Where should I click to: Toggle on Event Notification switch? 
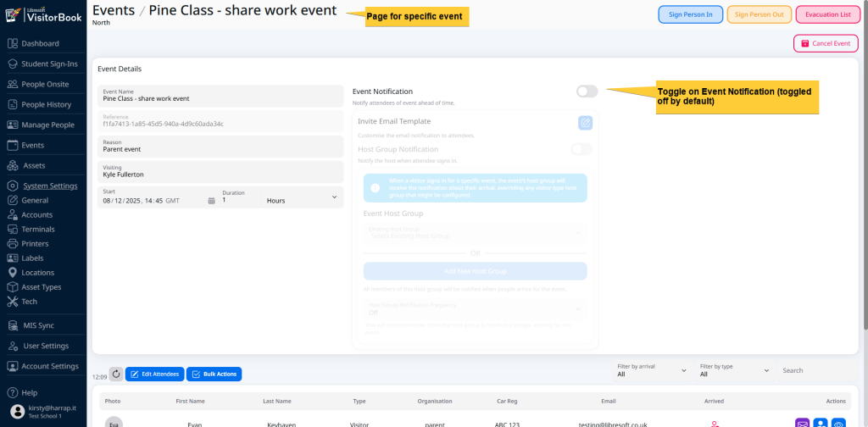[x=587, y=91]
